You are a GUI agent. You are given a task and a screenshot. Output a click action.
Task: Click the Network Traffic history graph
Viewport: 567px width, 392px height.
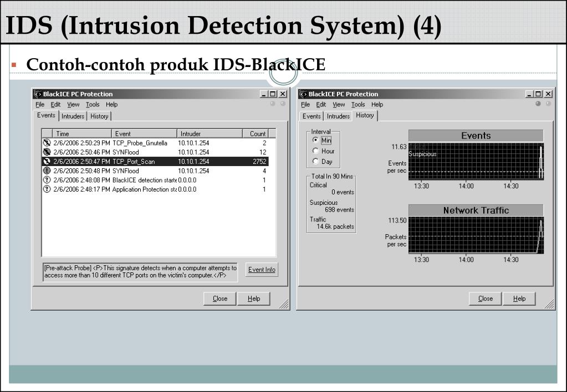coord(476,235)
